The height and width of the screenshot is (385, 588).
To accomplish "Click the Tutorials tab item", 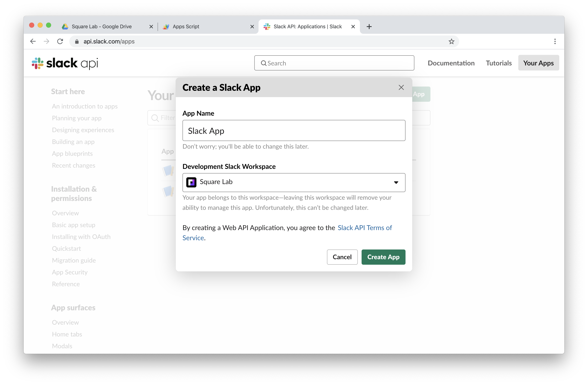I will click(499, 63).
